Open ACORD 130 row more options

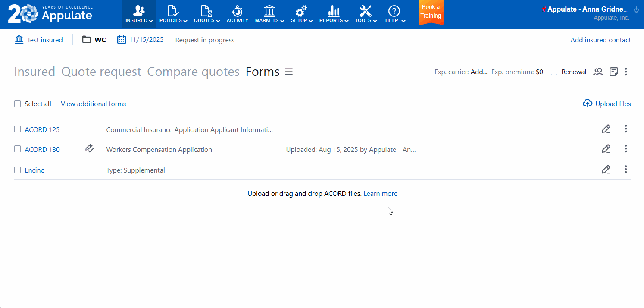click(626, 149)
